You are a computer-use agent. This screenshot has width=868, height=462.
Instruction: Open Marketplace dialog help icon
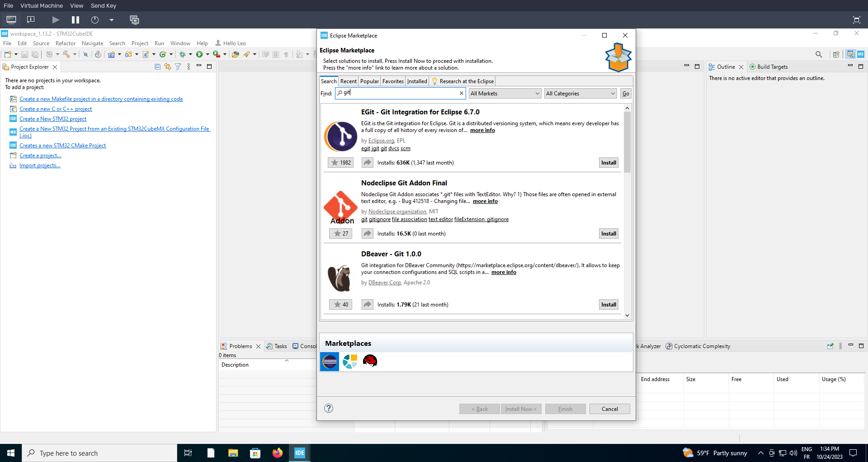(329, 409)
